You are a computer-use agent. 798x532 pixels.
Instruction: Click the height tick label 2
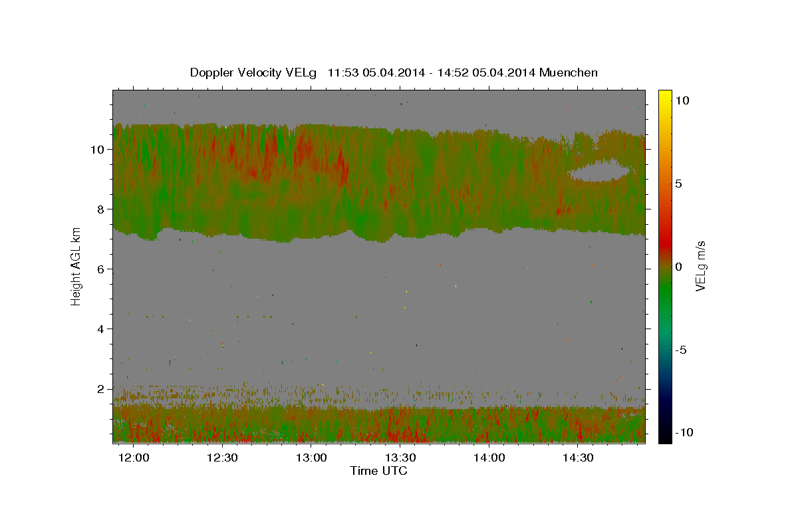pyautogui.click(x=102, y=389)
